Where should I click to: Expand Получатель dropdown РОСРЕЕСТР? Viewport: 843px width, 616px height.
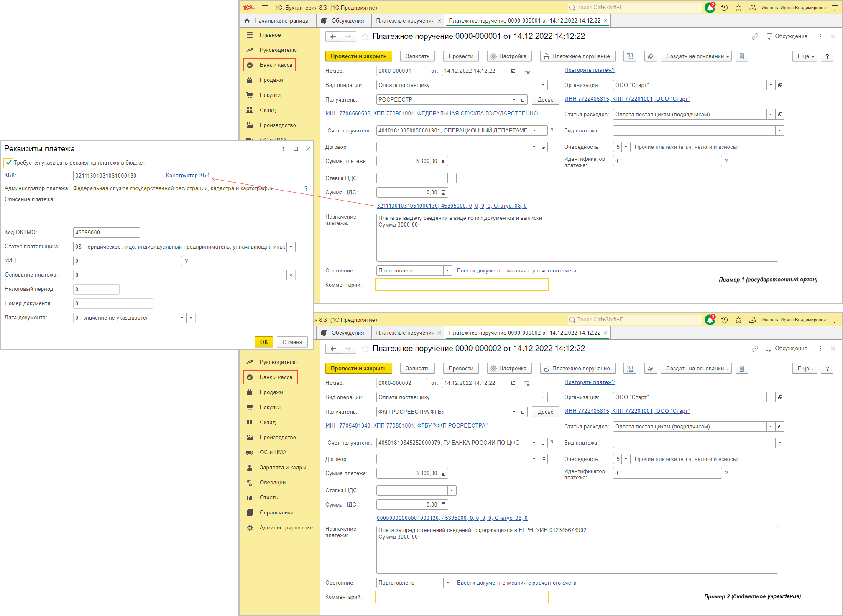(x=514, y=100)
